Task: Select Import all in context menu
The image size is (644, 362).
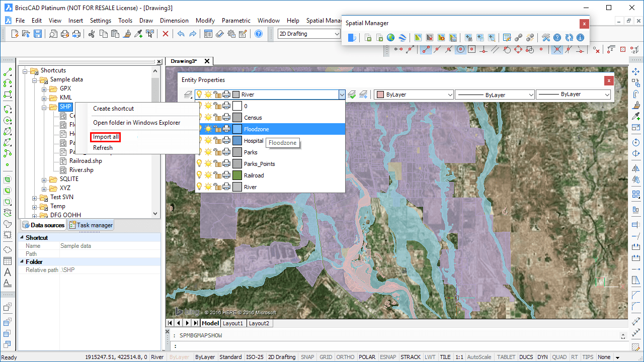Action: point(106,137)
